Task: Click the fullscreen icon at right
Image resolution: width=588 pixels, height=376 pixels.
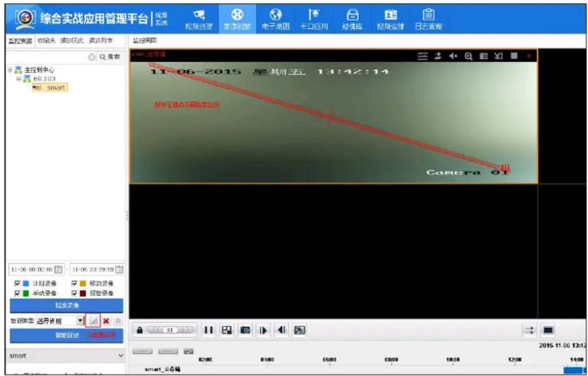Action: [548, 330]
